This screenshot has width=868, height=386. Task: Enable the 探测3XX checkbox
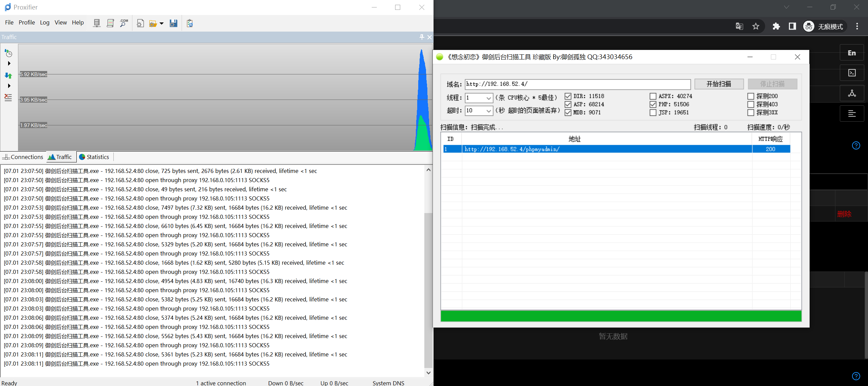point(751,112)
